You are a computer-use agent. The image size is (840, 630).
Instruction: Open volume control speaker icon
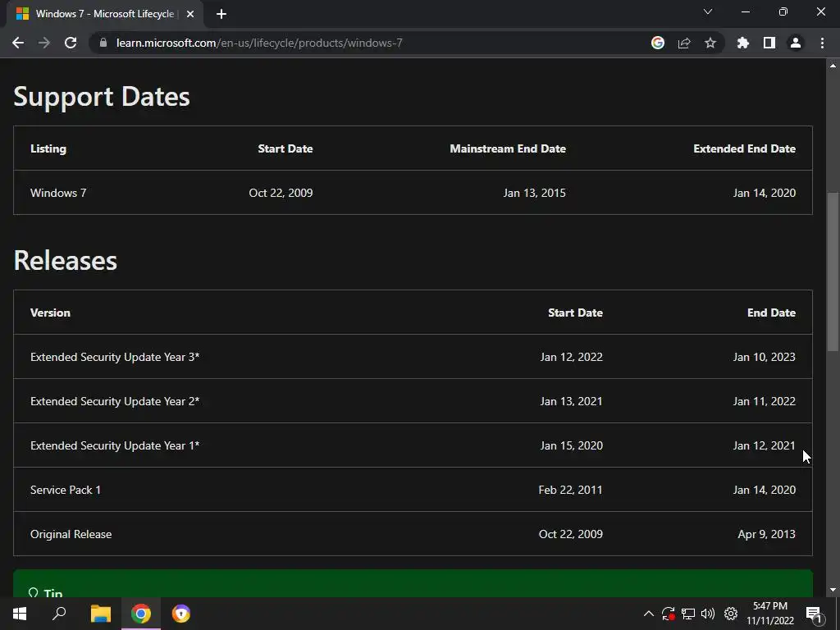708,614
